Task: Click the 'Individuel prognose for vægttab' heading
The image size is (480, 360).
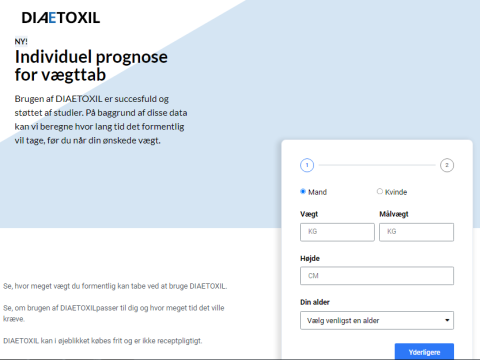Action: pos(91,66)
